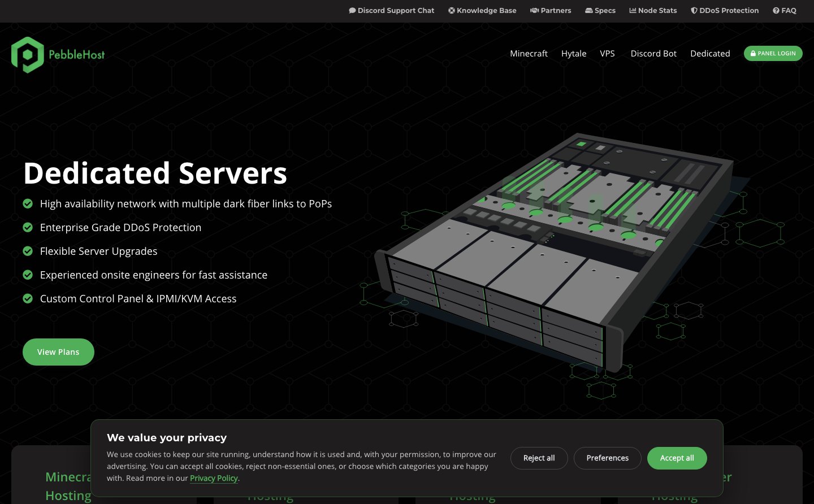The image size is (814, 504).
Task: Select Hytale in the main navigation
Action: [574, 54]
